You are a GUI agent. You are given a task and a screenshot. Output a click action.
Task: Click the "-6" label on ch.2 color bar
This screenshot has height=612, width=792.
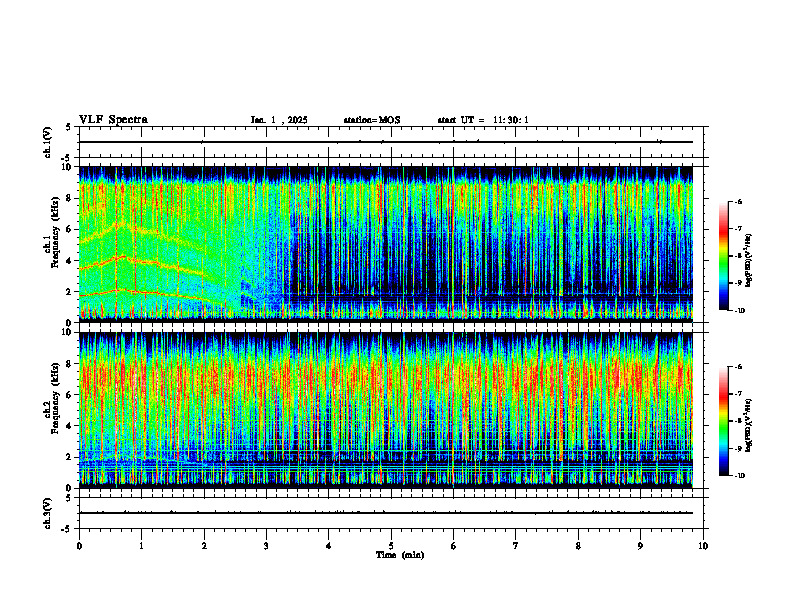coord(738,367)
